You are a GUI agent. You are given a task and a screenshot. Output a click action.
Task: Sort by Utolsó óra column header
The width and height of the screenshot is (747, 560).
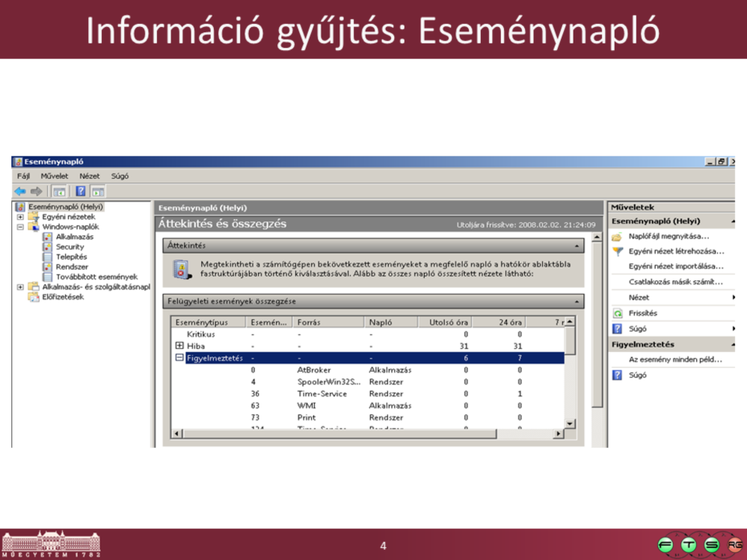445,322
